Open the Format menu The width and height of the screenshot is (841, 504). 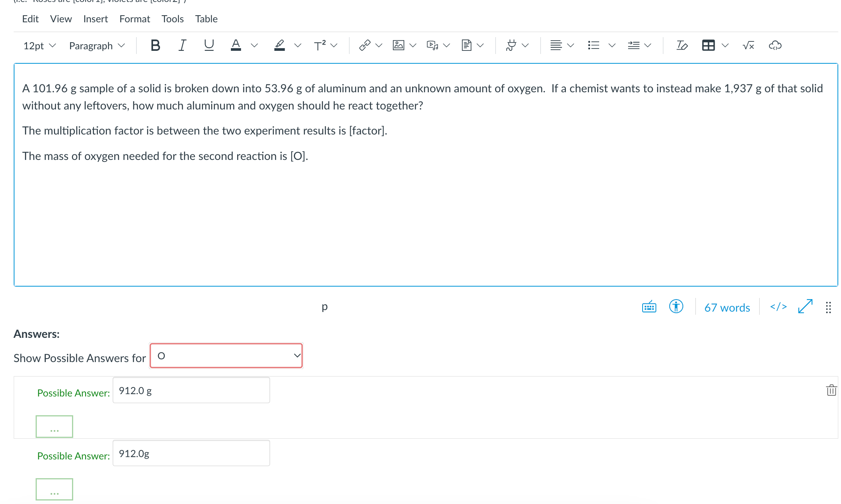(x=135, y=19)
